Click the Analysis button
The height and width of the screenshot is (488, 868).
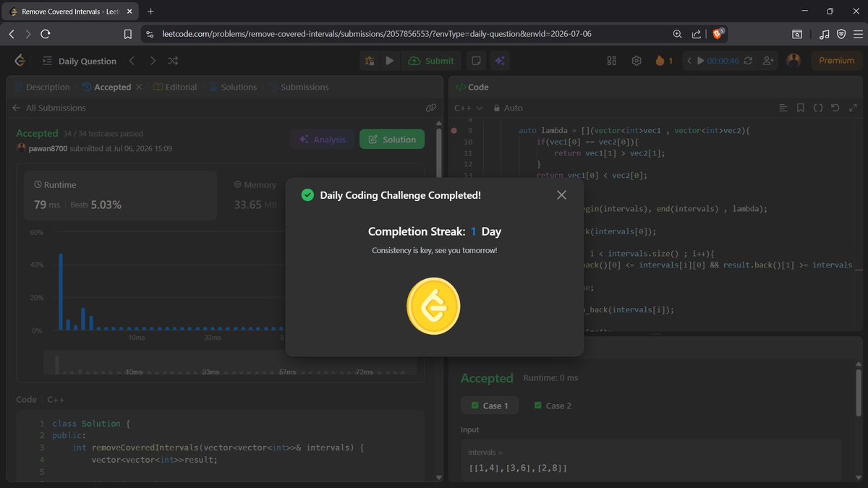click(x=322, y=140)
